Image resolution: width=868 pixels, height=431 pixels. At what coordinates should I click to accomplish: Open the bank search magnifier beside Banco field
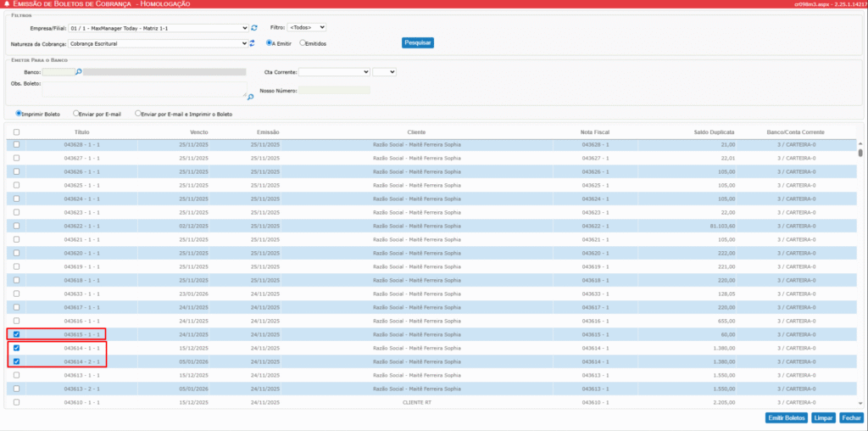pos(79,72)
